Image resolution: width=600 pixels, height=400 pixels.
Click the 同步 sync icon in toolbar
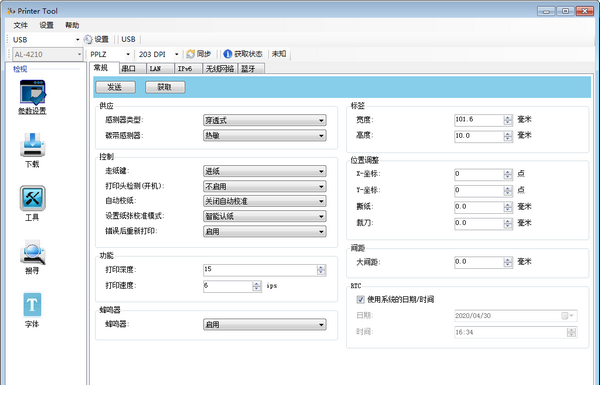(x=191, y=54)
